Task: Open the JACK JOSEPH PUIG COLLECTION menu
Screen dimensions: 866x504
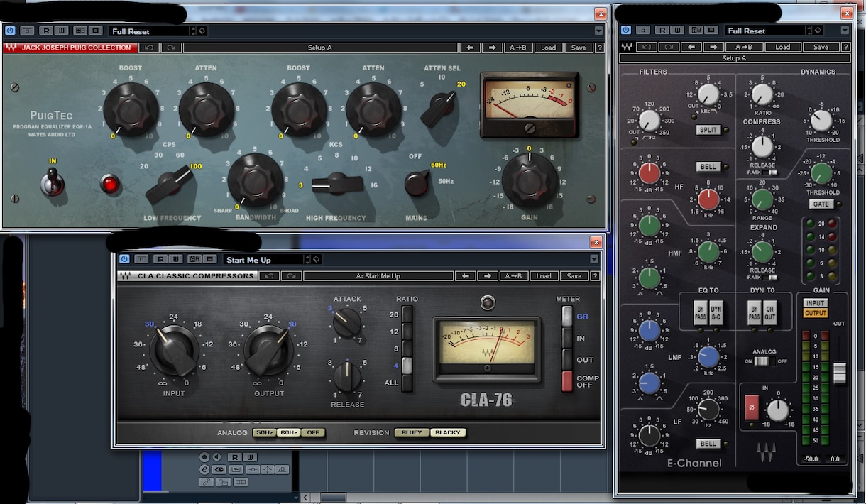Action: pyautogui.click(x=70, y=48)
